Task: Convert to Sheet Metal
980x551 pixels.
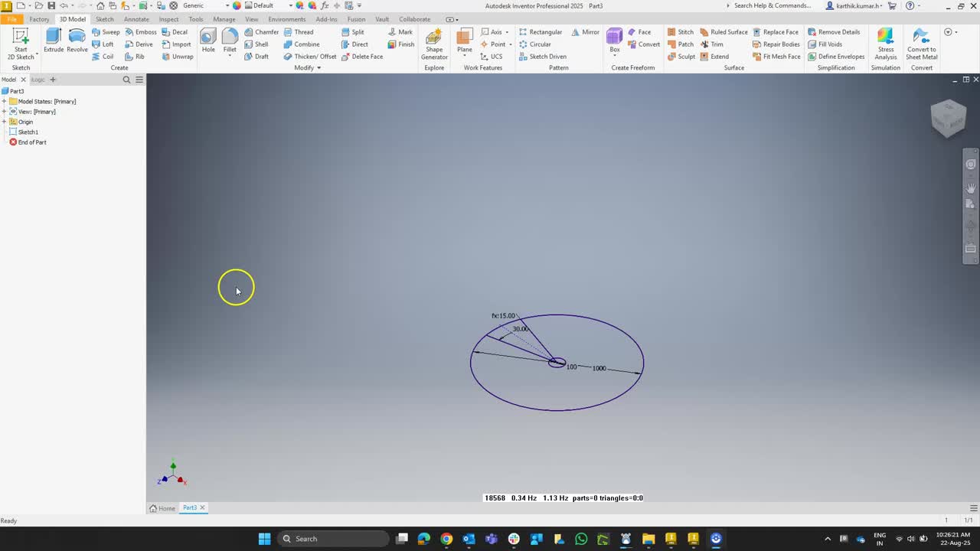Action: (x=922, y=44)
